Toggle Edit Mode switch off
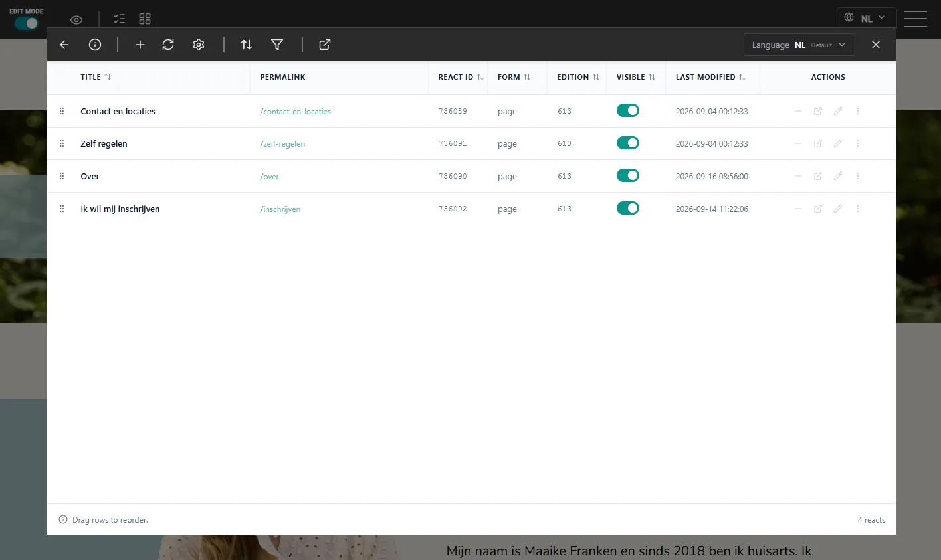This screenshot has height=560, width=941. click(x=27, y=23)
